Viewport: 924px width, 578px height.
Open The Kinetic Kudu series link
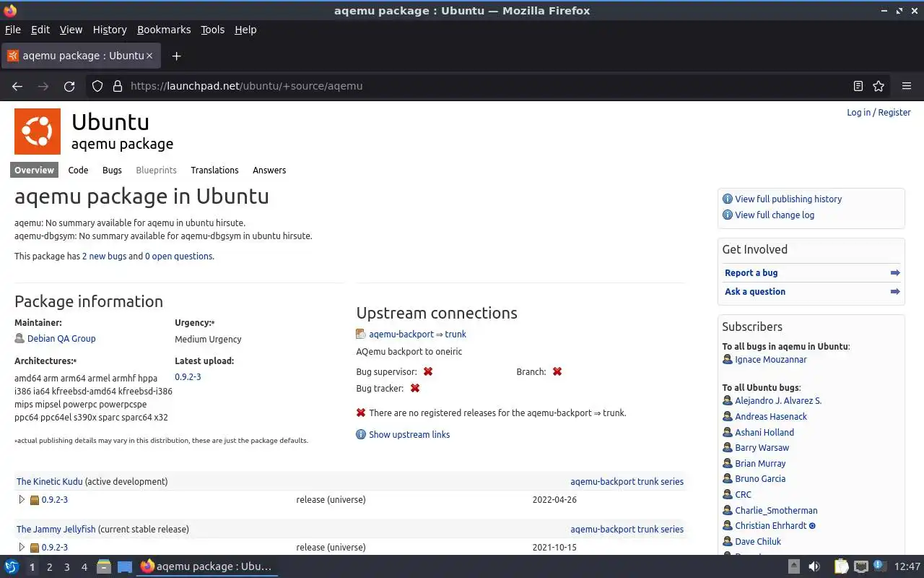50,481
